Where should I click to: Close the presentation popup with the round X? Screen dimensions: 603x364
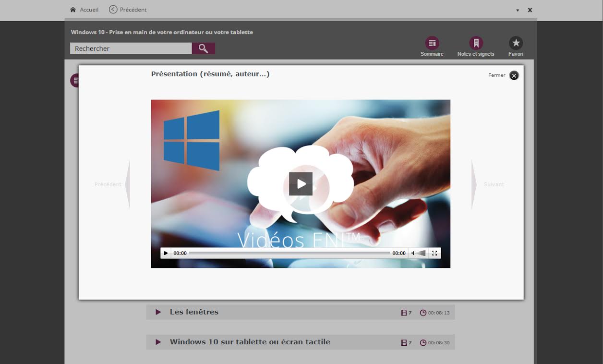point(514,75)
